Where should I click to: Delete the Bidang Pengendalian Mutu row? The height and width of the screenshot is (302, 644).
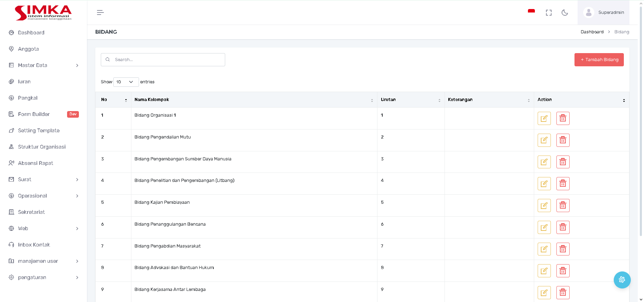563,140
